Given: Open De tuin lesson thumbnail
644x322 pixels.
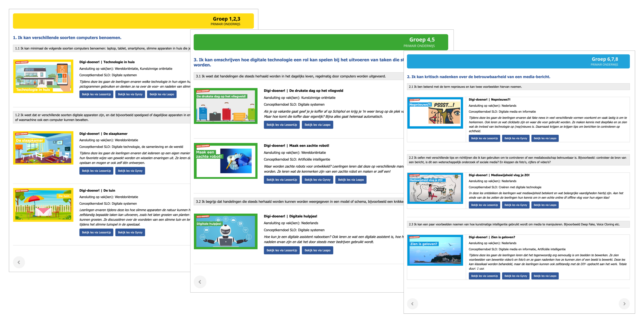Looking at the screenshot, I should [x=43, y=205].
